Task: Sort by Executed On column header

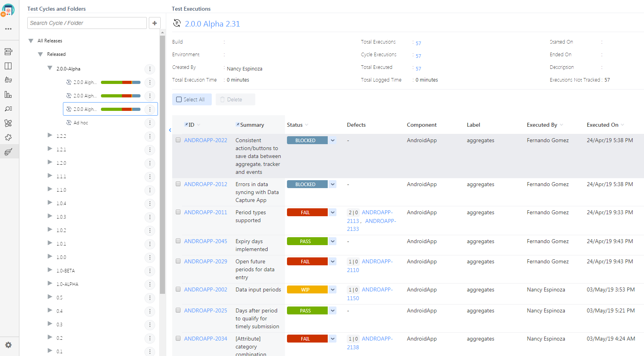Action: (605, 125)
